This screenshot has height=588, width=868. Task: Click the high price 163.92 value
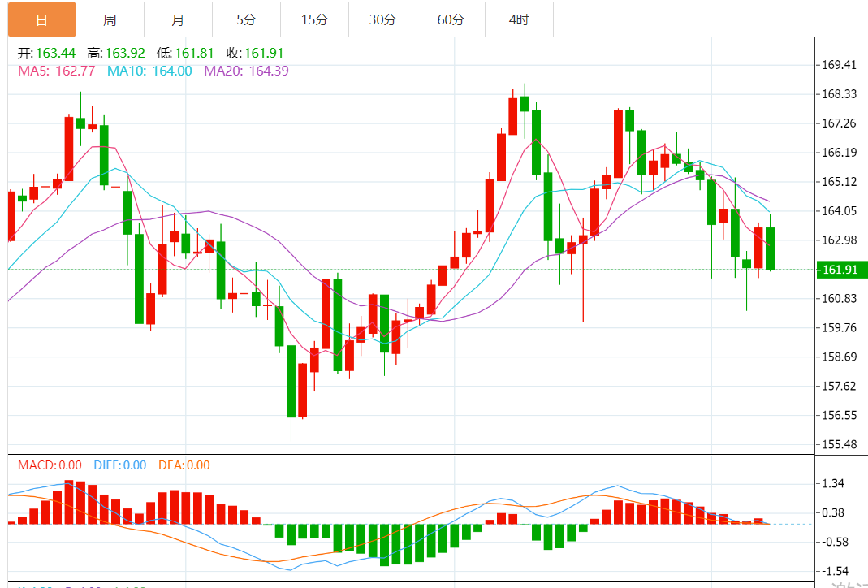pos(125,53)
